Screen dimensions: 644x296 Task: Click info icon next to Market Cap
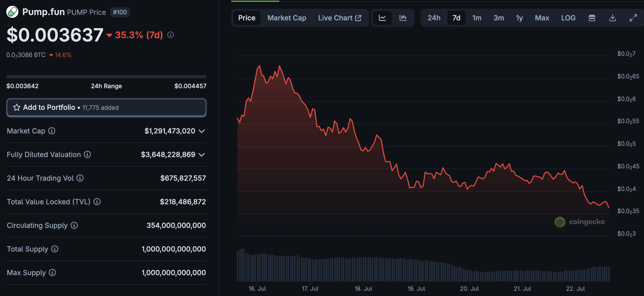click(x=52, y=131)
